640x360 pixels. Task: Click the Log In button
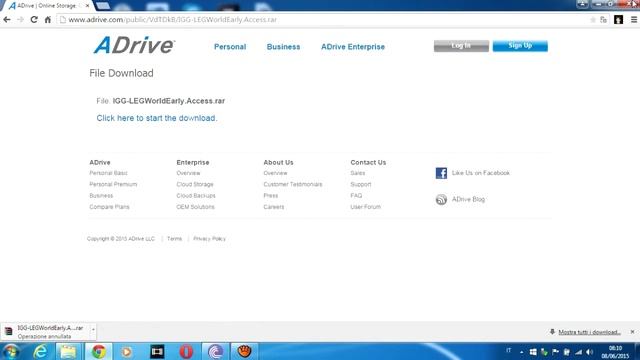coord(461,46)
